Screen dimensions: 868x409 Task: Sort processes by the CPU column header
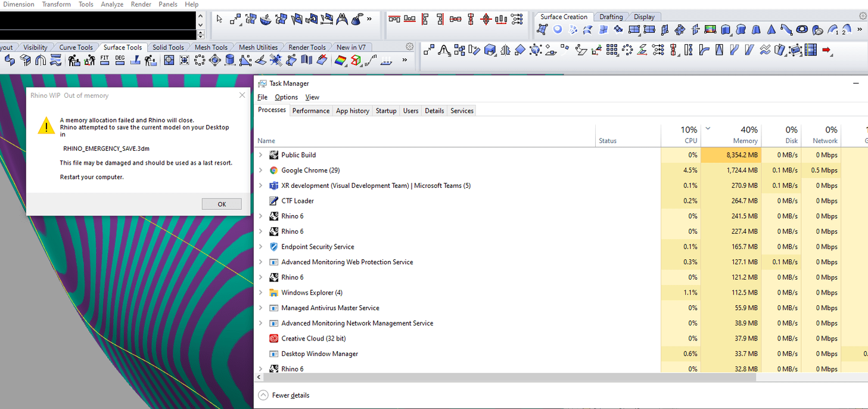click(681, 135)
